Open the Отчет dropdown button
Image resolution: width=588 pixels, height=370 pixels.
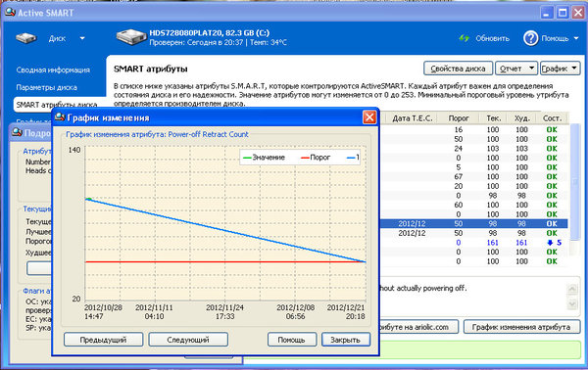tap(516, 69)
